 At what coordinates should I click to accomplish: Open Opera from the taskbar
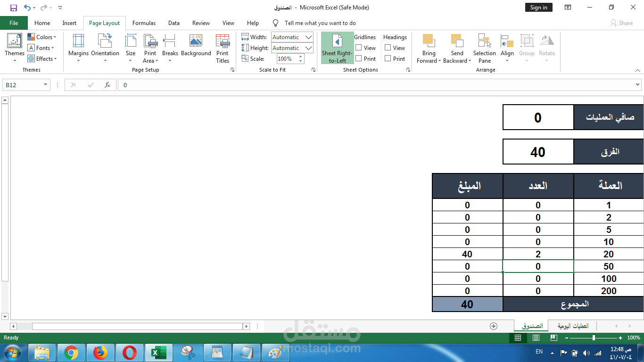click(129, 353)
